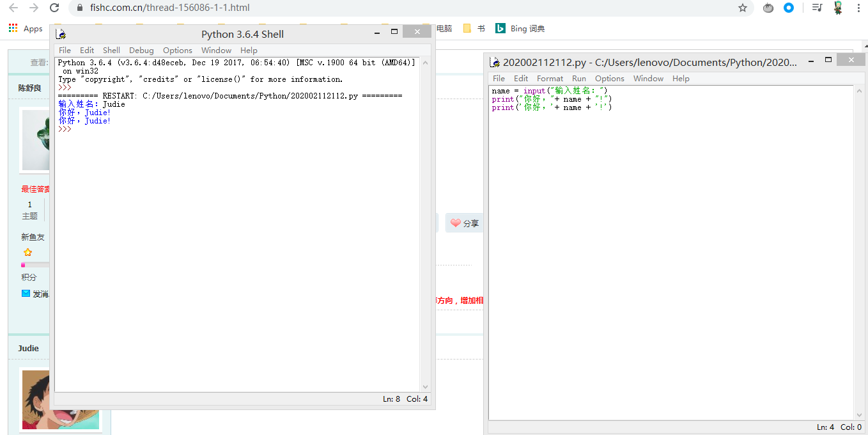
Task: Click the 分享 share button
Action: pos(465,223)
